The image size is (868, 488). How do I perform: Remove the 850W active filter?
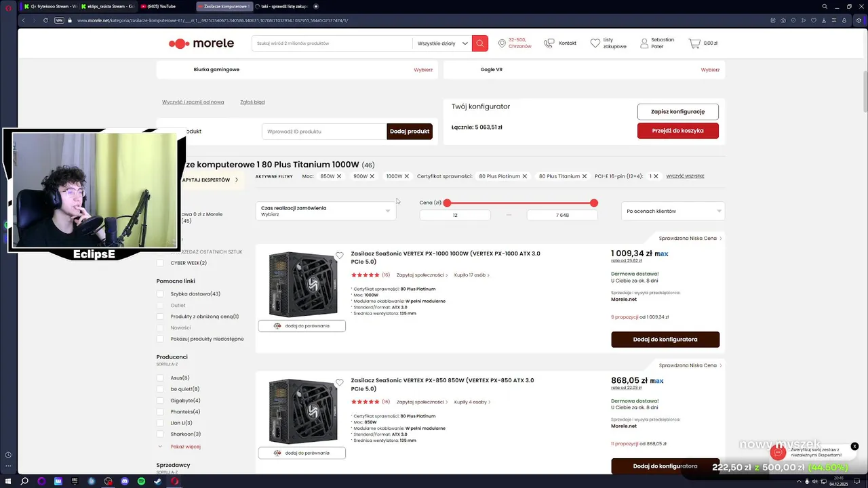coord(339,176)
